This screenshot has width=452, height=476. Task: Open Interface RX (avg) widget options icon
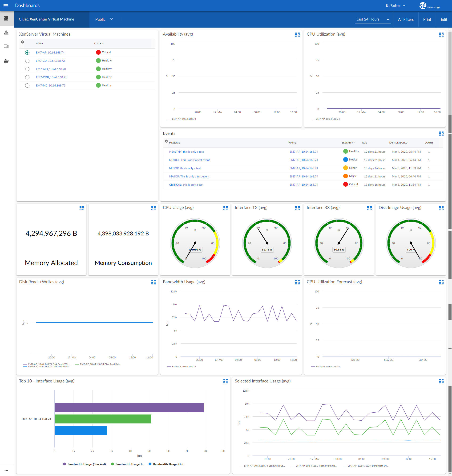pos(369,208)
